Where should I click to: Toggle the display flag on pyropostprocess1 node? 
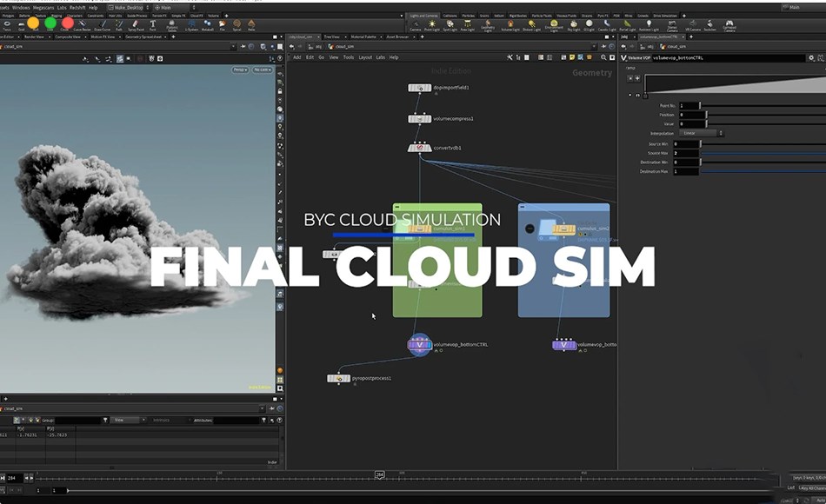pos(349,378)
